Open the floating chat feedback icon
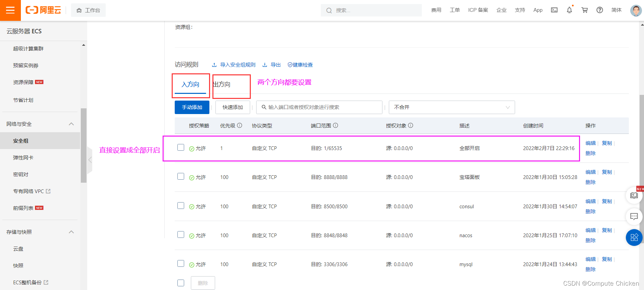Screen dimensions: 644x290 pyautogui.click(x=634, y=216)
